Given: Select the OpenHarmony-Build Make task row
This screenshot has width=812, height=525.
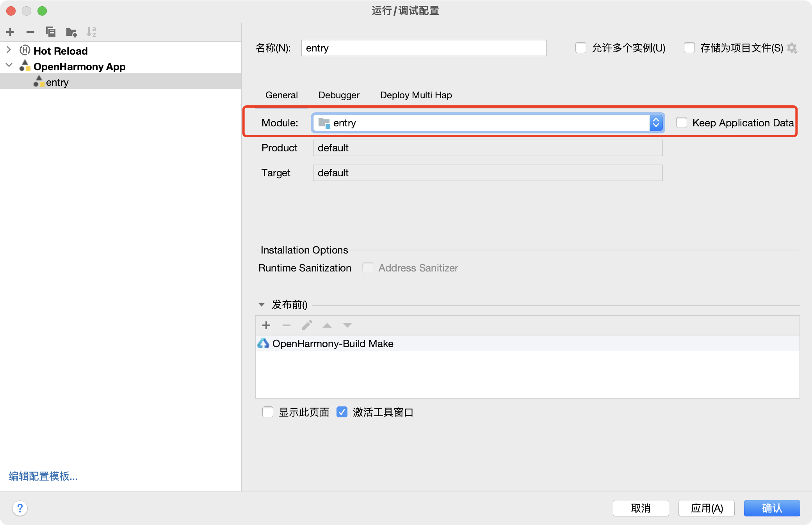Looking at the screenshot, I should click(x=333, y=344).
